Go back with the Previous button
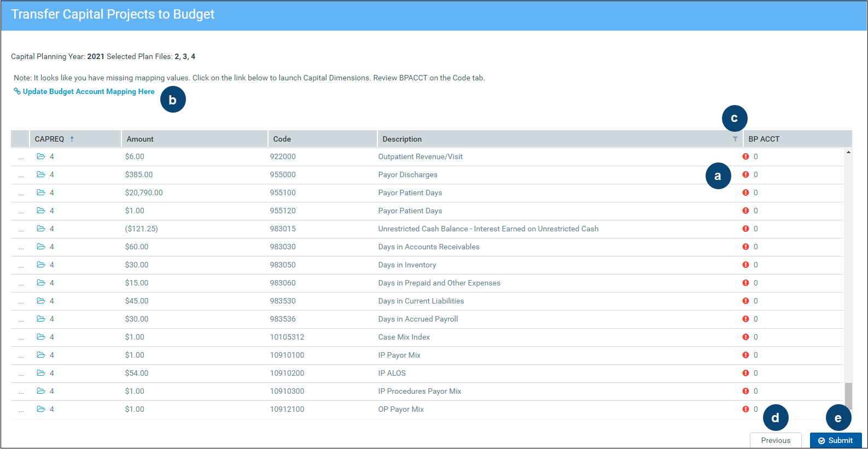This screenshot has height=449, width=868. [776, 440]
